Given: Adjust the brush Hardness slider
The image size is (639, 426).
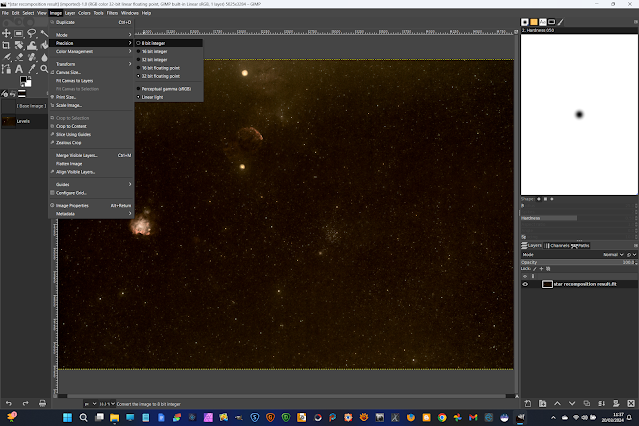Looking at the screenshot, I should (x=578, y=218).
